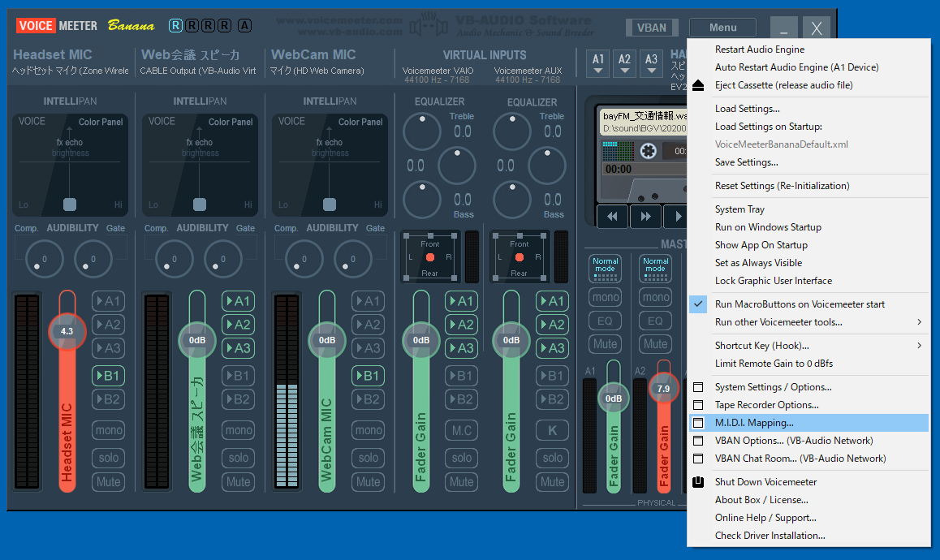The image size is (940, 560).
Task: Click the WebCam MIC Comp knob
Action: click(304, 259)
